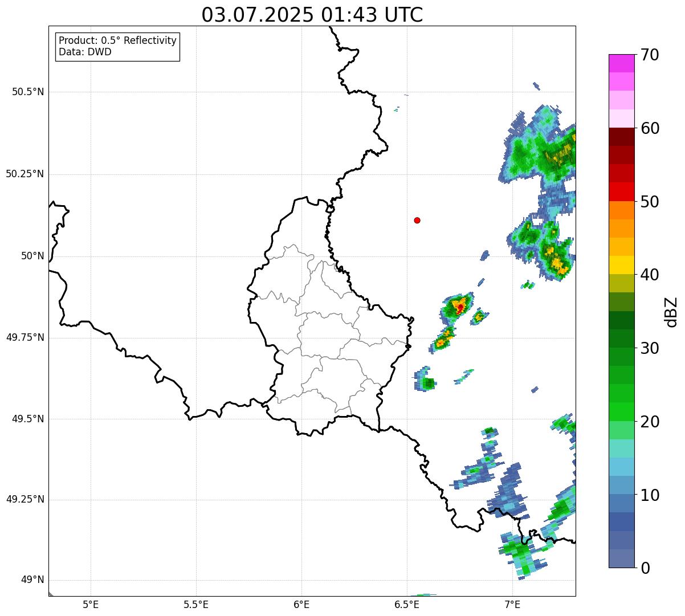Click the 70 tick label on colorbar

650,55
